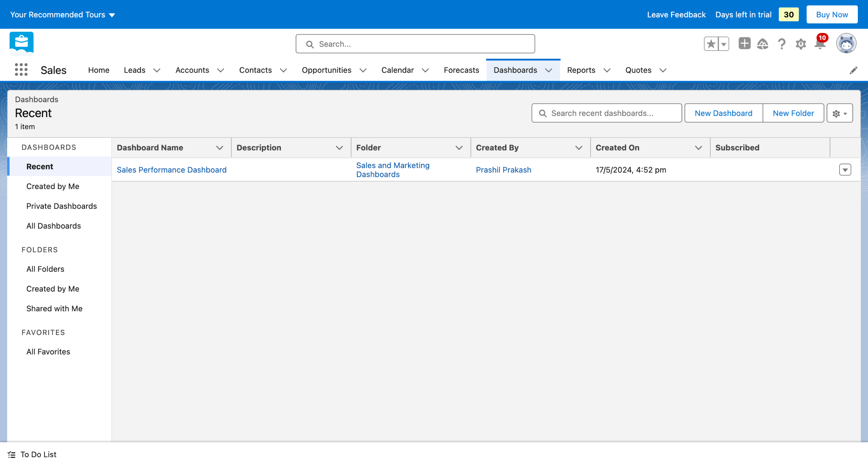
Task: Open the Folder column menu chevron
Action: point(459,148)
